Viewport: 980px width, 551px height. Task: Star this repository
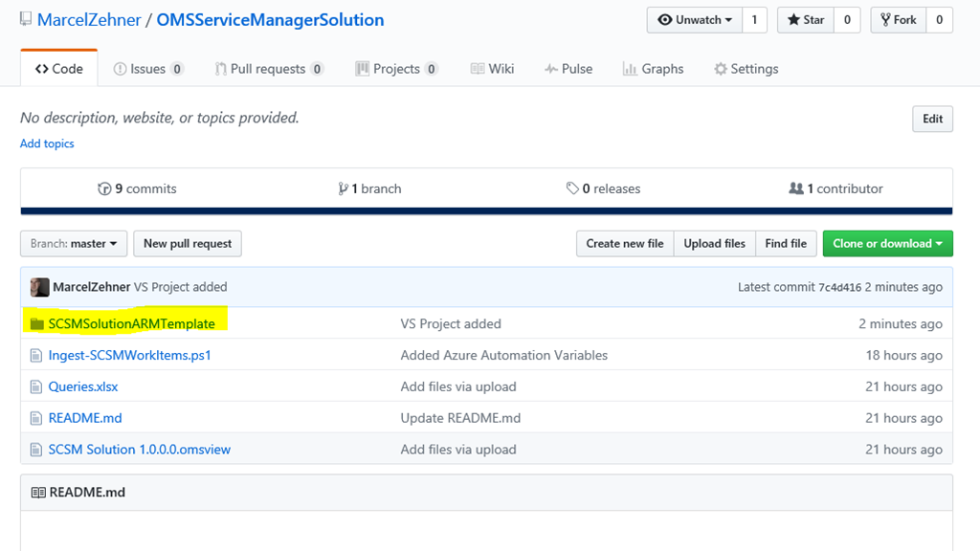[808, 20]
